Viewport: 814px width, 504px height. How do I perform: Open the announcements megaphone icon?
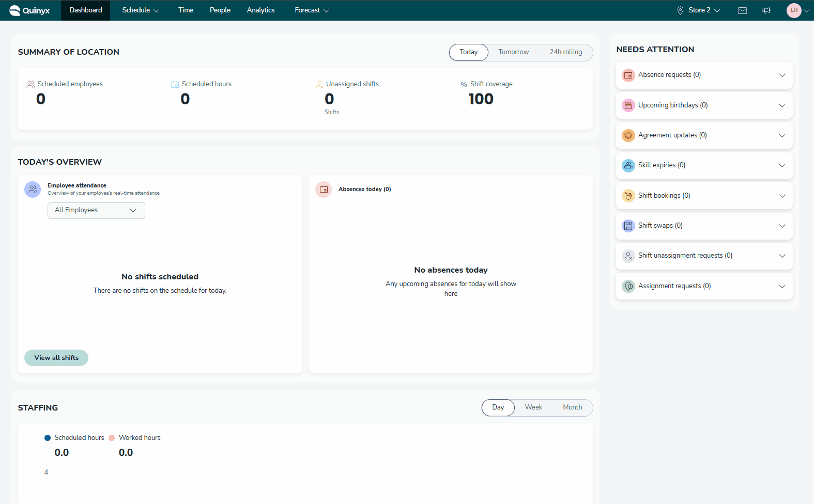pos(766,10)
